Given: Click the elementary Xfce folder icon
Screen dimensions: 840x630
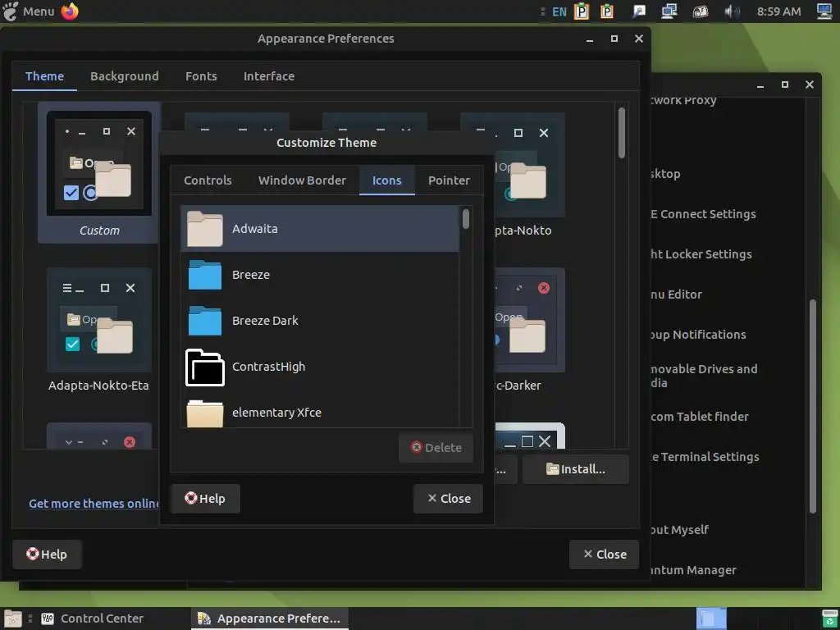Looking at the screenshot, I should (x=204, y=413).
